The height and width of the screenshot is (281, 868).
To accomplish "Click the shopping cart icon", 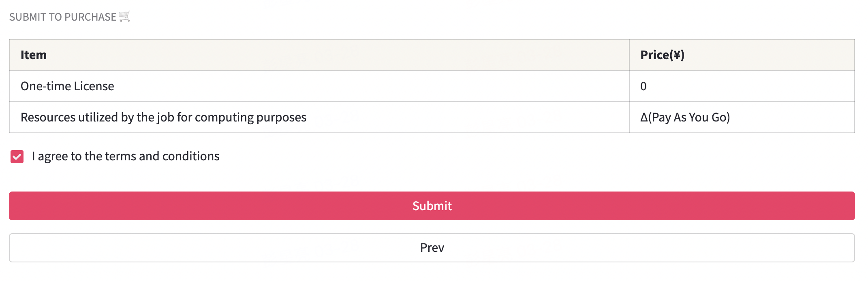I will pyautogui.click(x=124, y=17).
